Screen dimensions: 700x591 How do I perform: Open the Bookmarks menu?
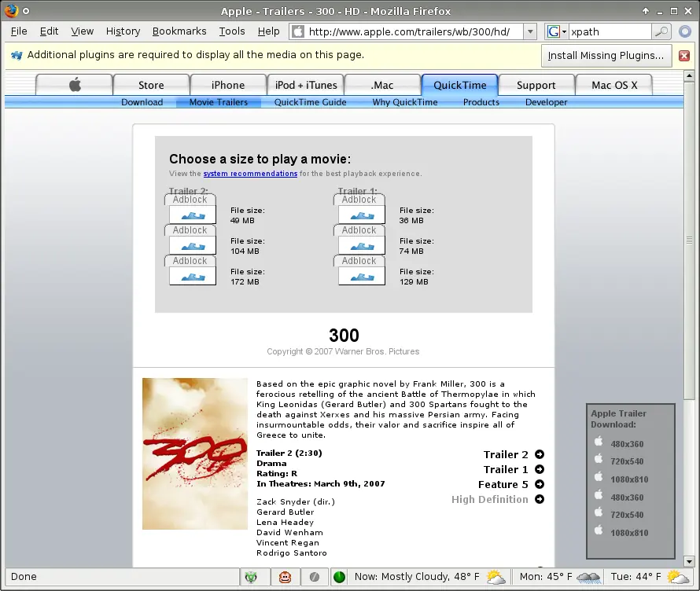tap(179, 31)
